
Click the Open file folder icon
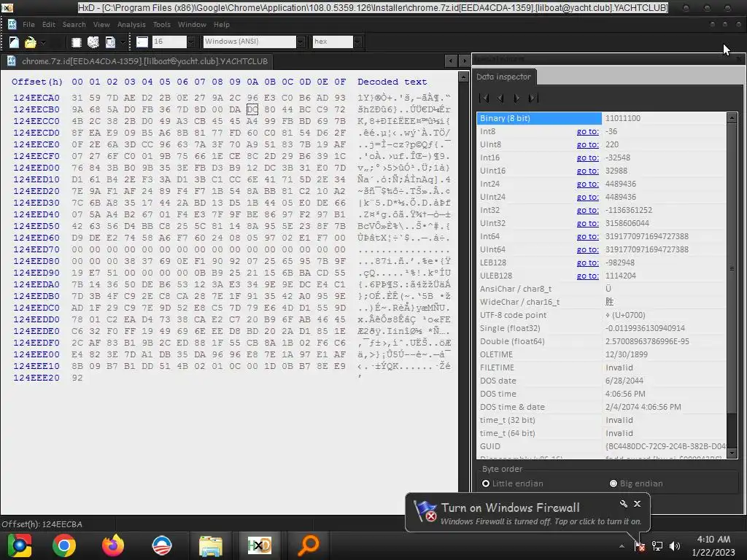[x=30, y=42]
